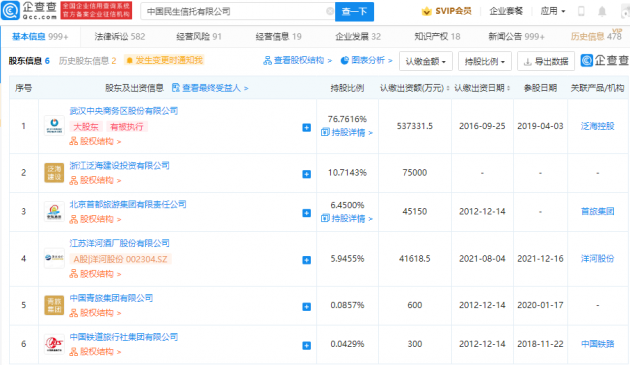630x365 pixels.
Task: Click the 泛海建设 company logo tile
Action: (54, 172)
